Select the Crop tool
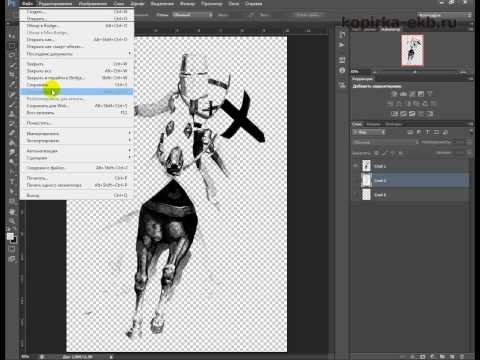The height and width of the screenshot is (360, 480). coord(12,74)
